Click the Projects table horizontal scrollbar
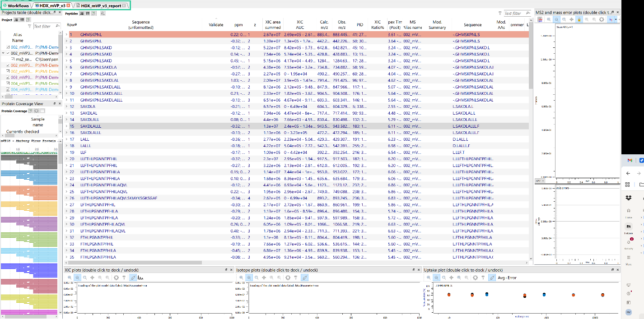Viewport: 644px width, 319px height. tap(9, 97)
